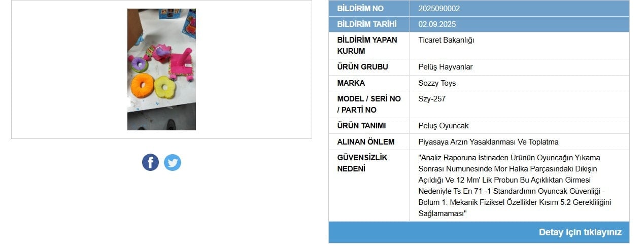
Task: Select the ÜRÜN TANIMI label
Action: 361,126
